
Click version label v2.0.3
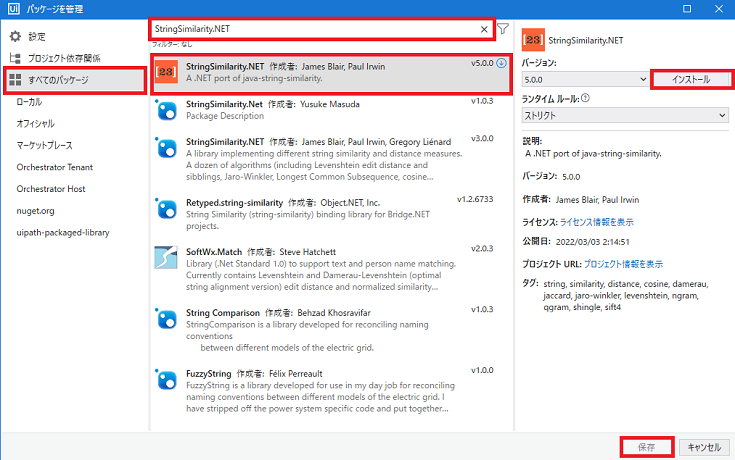[x=482, y=249]
